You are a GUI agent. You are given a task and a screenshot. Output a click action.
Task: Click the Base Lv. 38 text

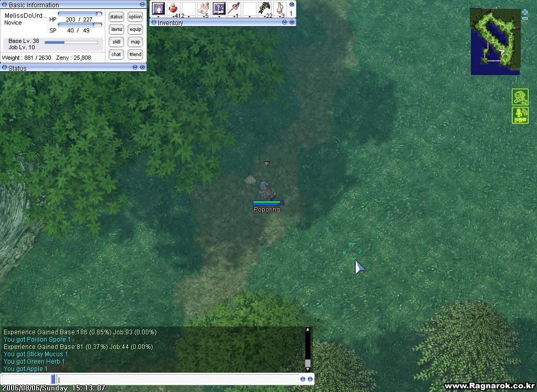tap(24, 41)
